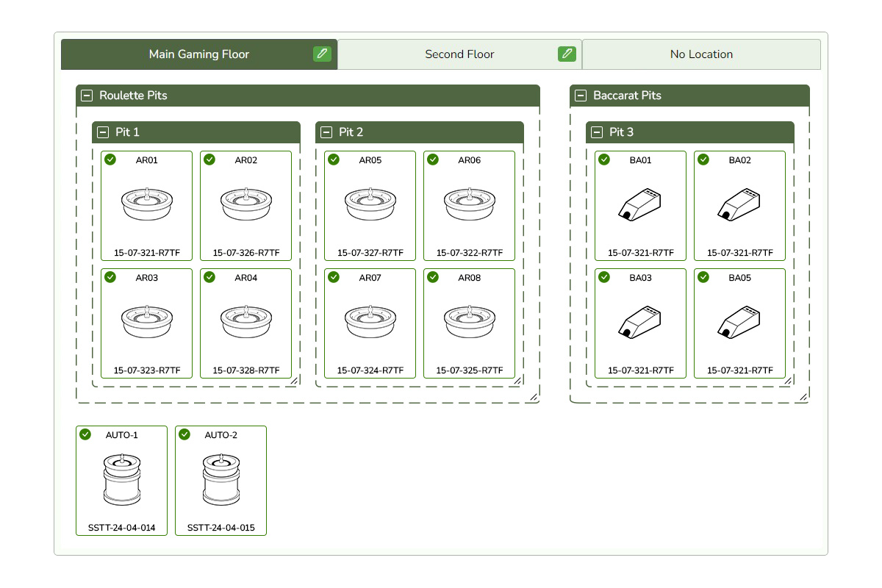Click serial 15-07-327-R7TF under AR05
This screenshot has width=882, height=588.
click(x=370, y=253)
